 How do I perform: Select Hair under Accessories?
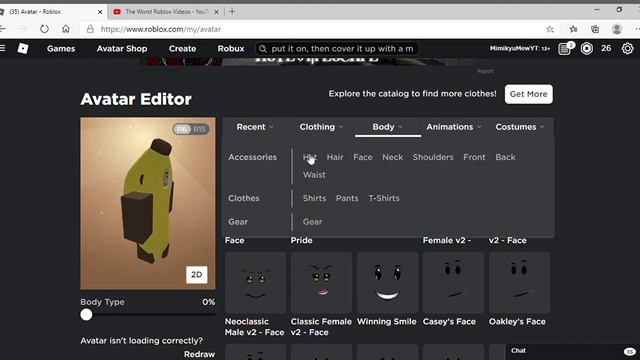click(335, 157)
